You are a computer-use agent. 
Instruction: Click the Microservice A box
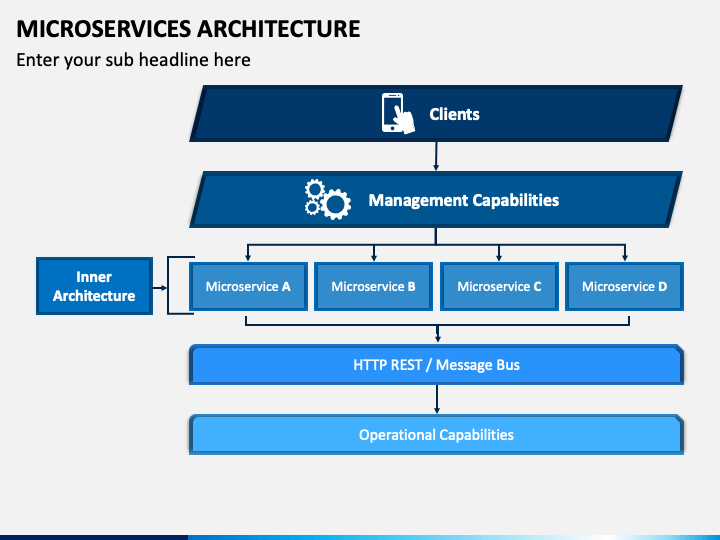point(248,287)
